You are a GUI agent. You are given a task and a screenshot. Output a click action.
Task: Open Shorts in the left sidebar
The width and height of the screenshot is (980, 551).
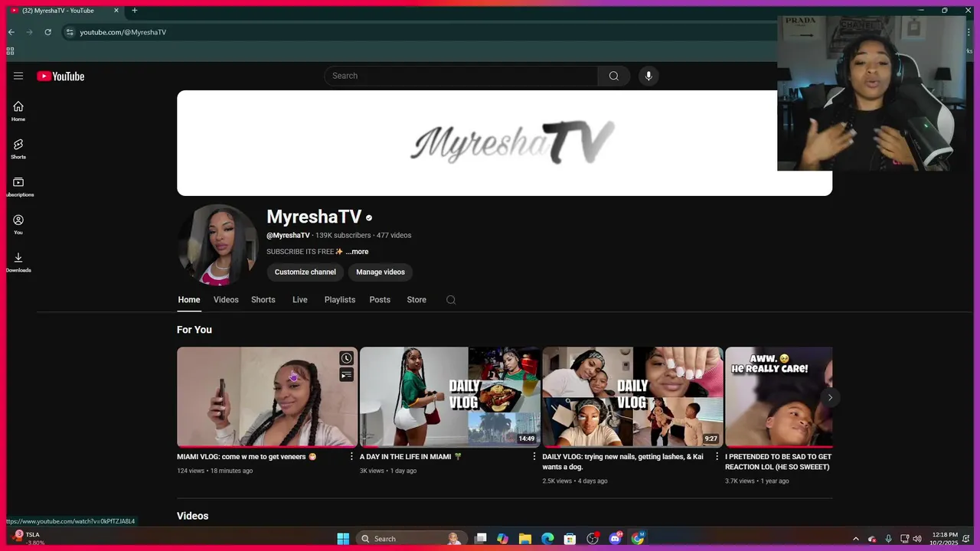tap(18, 148)
